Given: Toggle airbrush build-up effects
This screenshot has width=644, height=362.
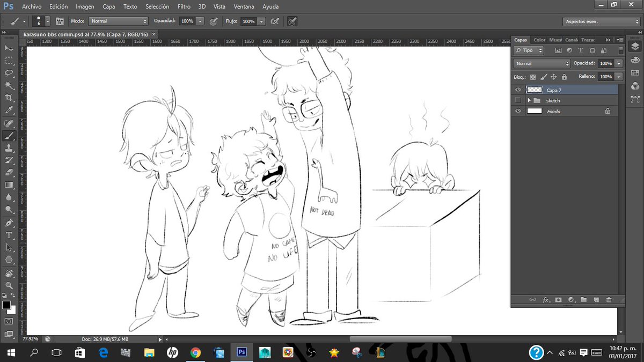Looking at the screenshot, I should point(274,21).
